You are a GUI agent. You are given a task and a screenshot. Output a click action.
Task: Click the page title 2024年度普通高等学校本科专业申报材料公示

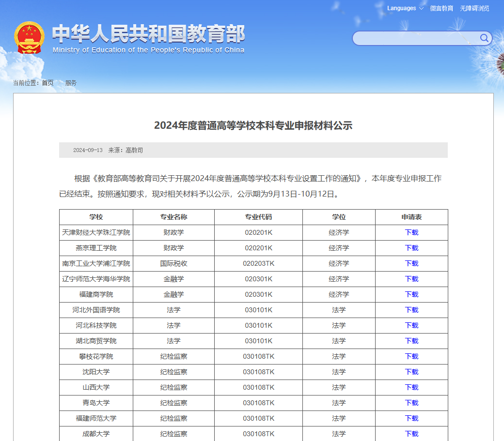tap(253, 125)
